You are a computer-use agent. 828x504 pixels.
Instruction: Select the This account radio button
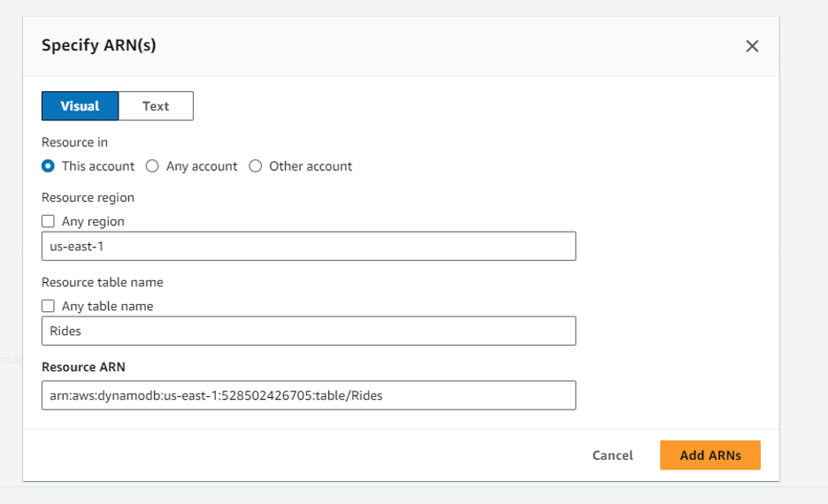coord(49,166)
